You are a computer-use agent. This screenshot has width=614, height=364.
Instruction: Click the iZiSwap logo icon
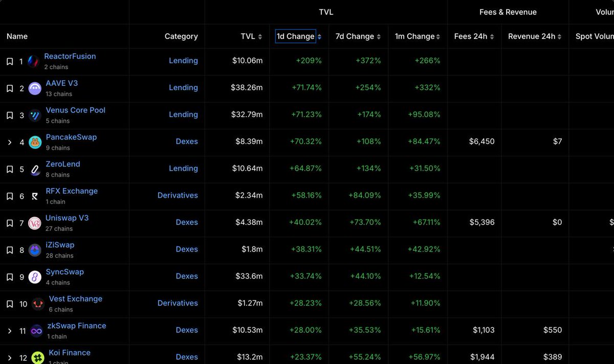point(35,250)
